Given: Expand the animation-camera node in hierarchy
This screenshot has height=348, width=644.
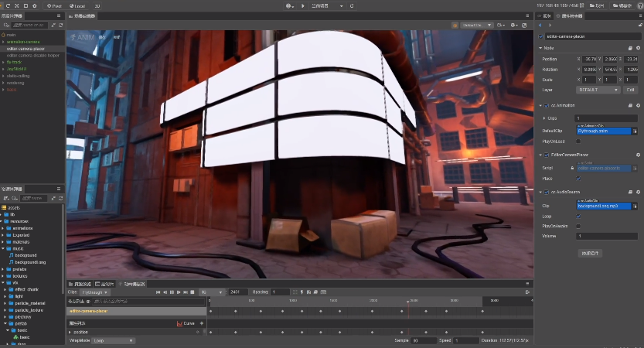Looking at the screenshot, I should point(3,42).
